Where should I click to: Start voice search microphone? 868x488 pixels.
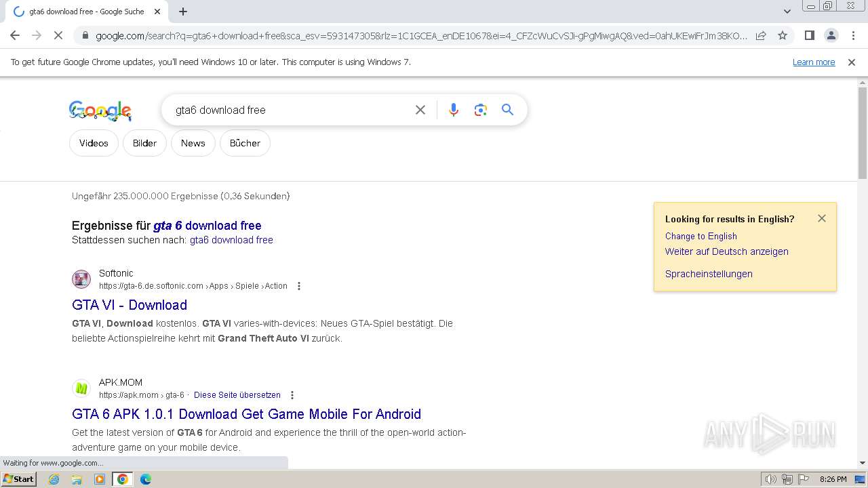pos(454,110)
